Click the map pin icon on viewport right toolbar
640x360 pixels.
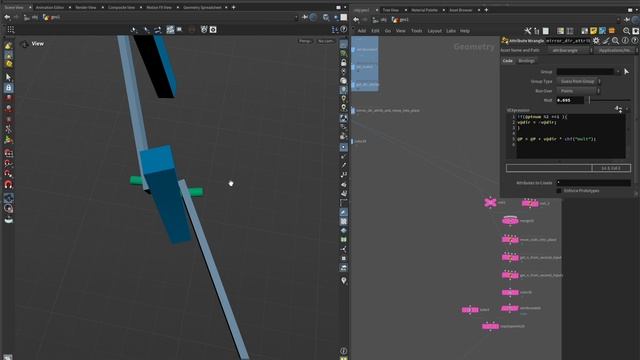[x=344, y=280]
